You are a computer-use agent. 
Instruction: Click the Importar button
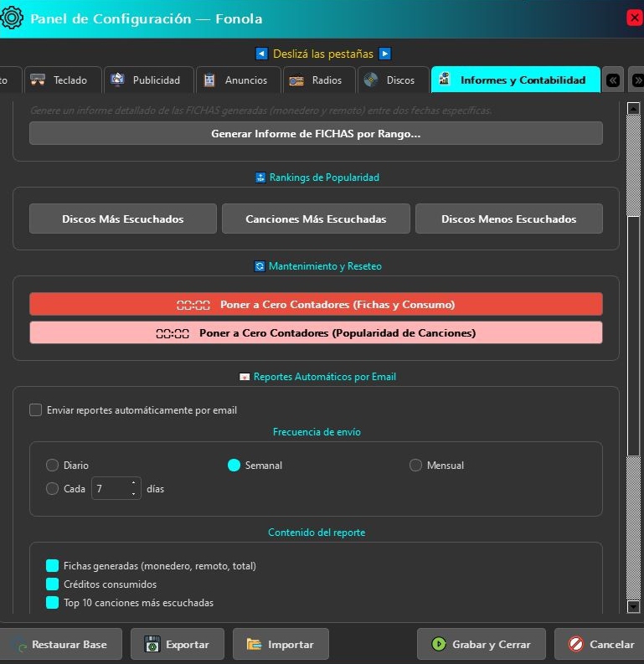(281, 644)
